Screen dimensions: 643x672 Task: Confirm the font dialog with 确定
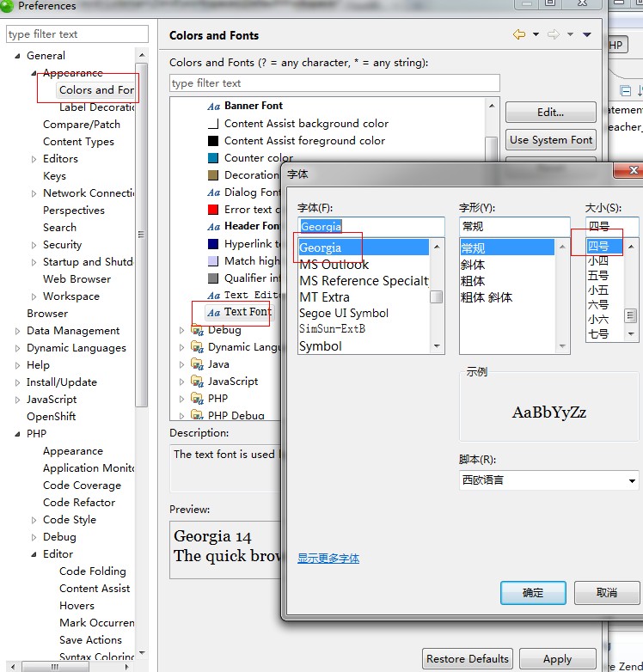tap(533, 593)
